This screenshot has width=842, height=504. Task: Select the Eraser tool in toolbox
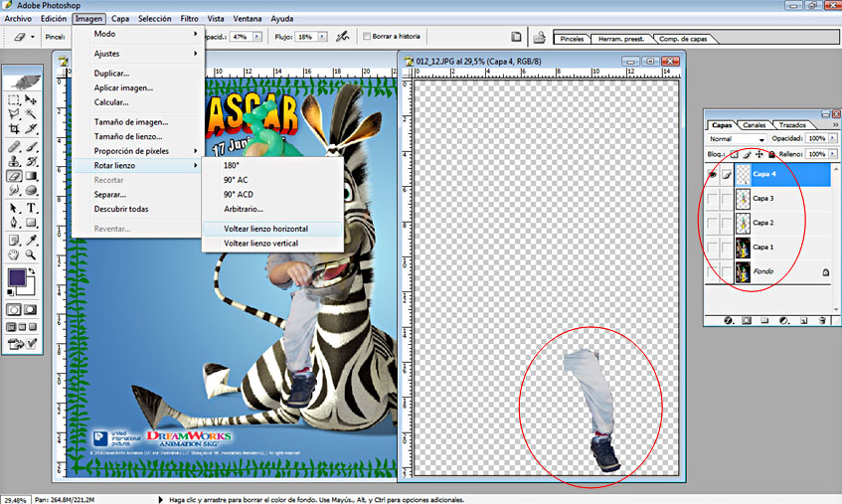tap(14, 176)
